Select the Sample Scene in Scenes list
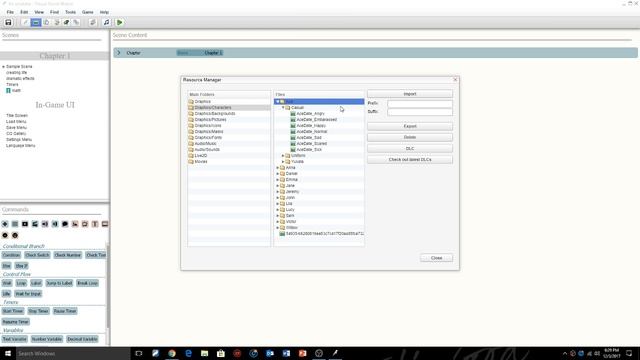Viewport: 640px width, 360px height. pyautogui.click(x=19, y=67)
